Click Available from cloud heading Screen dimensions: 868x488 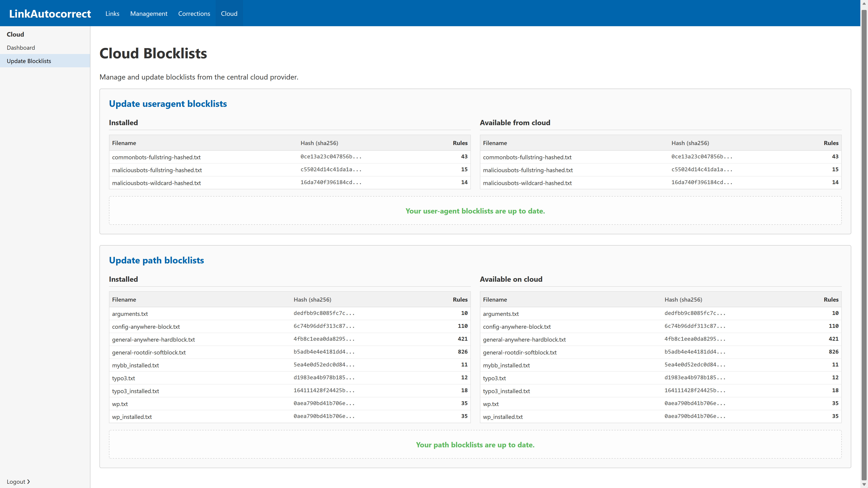[515, 123]
